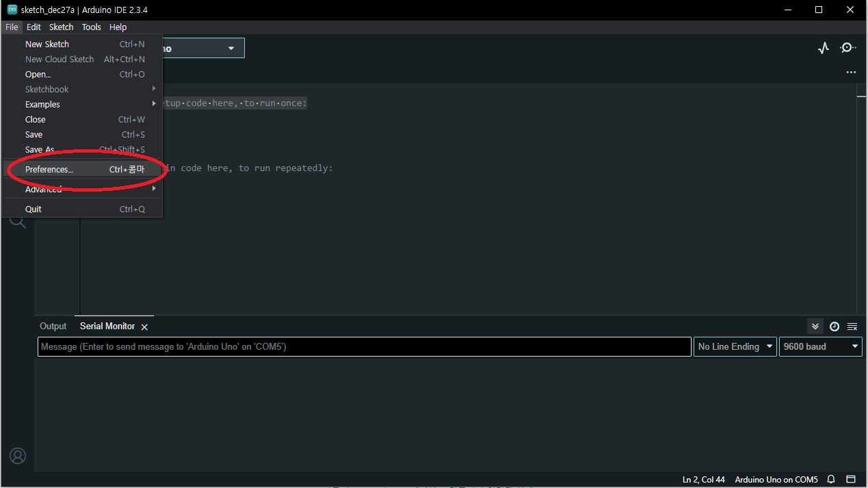Open the Sketch menu
This screenshot has width=868, height=488.
tap(61, 27)
